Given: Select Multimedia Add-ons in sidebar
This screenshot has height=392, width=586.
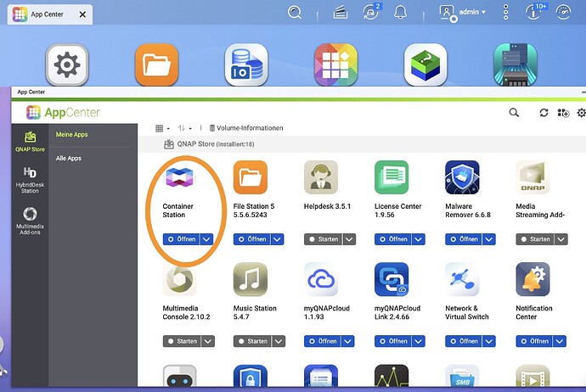Looking at the screenshot, I should click(x=30, y=221).
